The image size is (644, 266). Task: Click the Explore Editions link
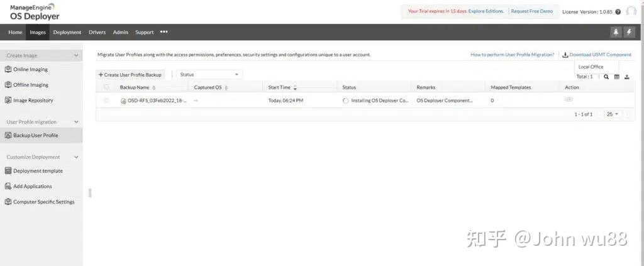coord(486,11)
